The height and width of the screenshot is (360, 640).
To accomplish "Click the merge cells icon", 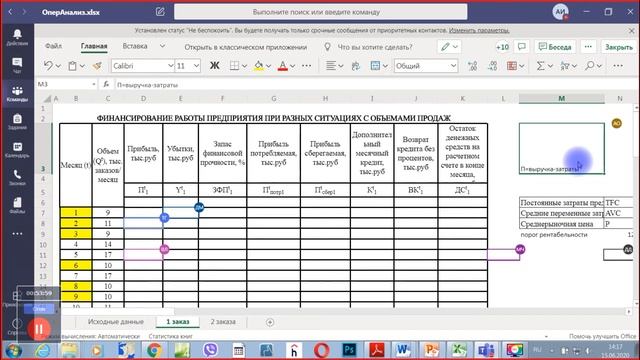I will point(375,66).
